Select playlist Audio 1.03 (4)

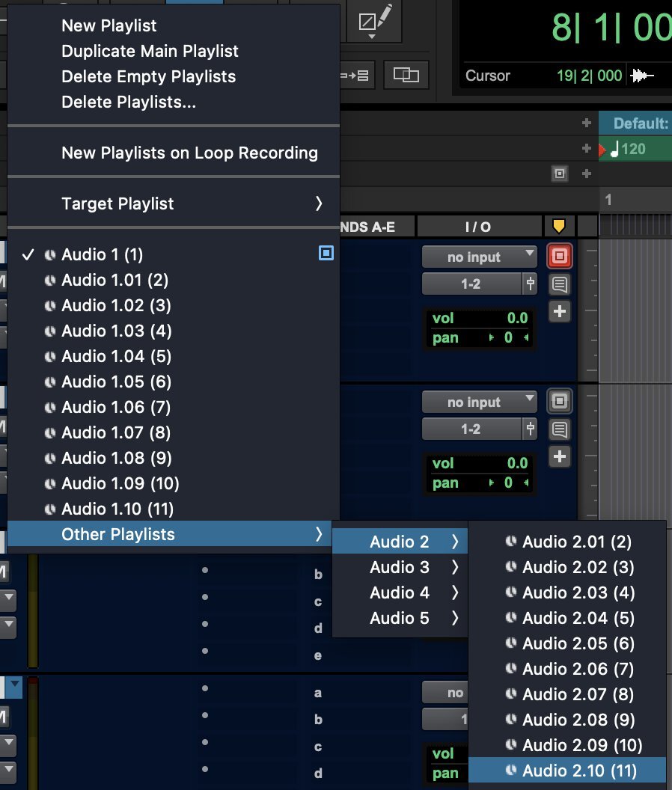click(174, 331)
